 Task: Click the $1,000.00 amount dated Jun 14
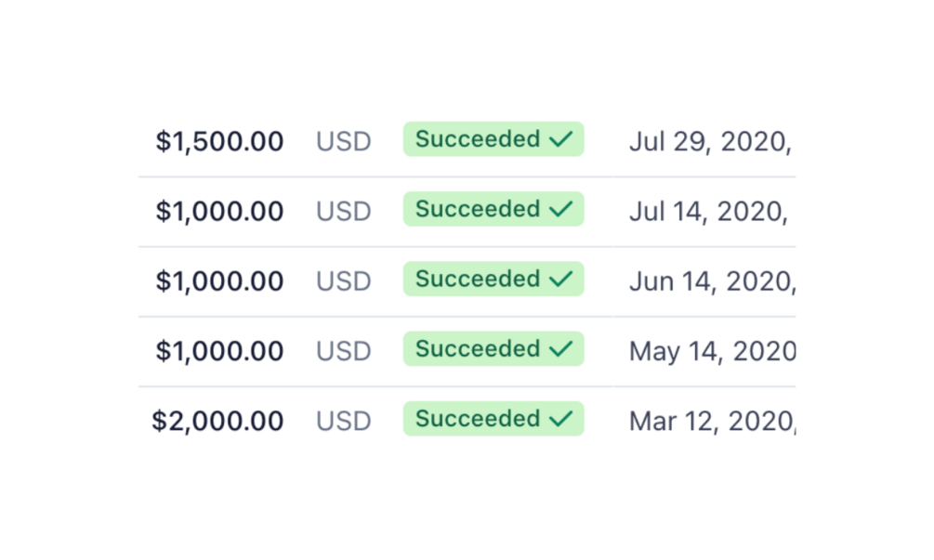(x=219, y=281)
